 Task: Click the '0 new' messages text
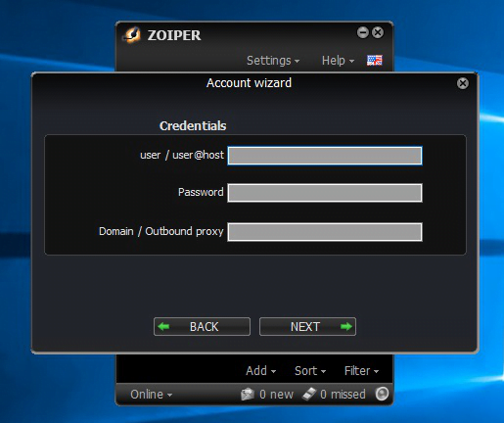[x=276, y=395]
